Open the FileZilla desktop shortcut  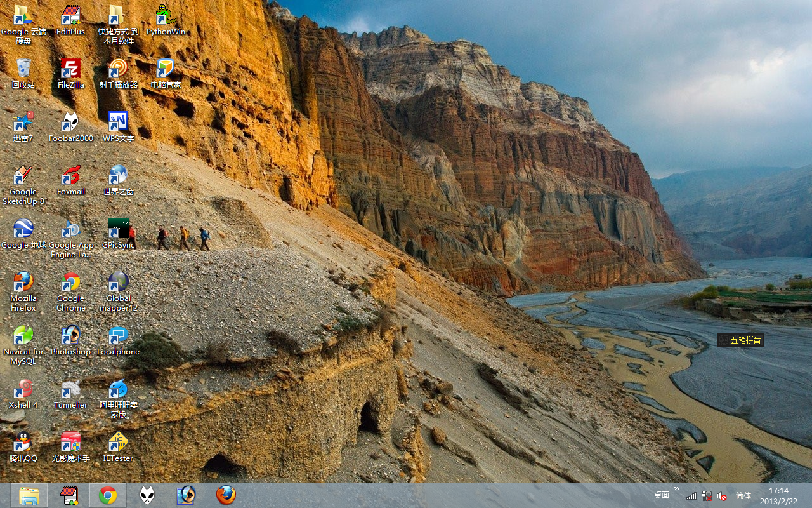coord(70,69)
